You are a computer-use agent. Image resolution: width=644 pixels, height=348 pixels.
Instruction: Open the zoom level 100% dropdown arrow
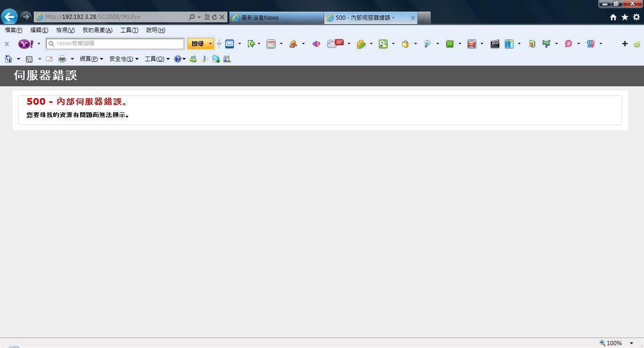click(631, 343)
